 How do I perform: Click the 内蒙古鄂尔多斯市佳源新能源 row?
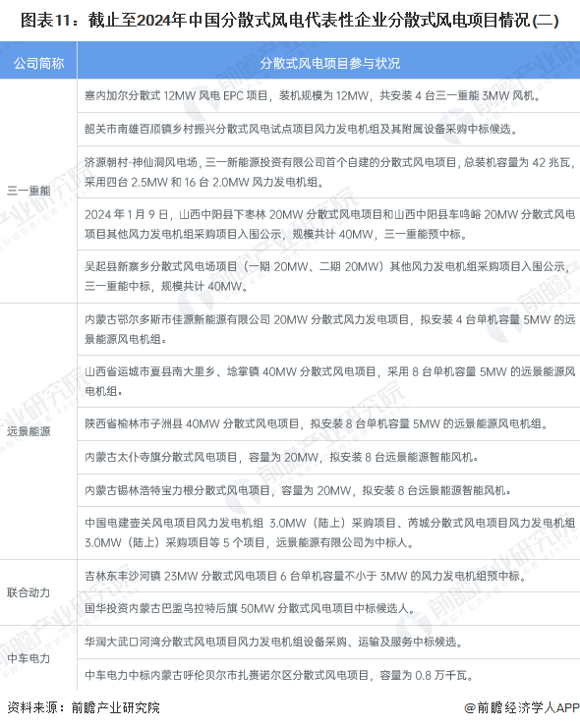pos(329,329)
